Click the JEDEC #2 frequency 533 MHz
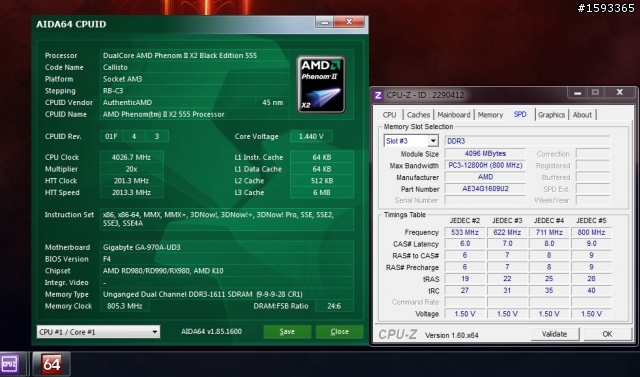This screenshot has width=640, height=377. [464, 232]
